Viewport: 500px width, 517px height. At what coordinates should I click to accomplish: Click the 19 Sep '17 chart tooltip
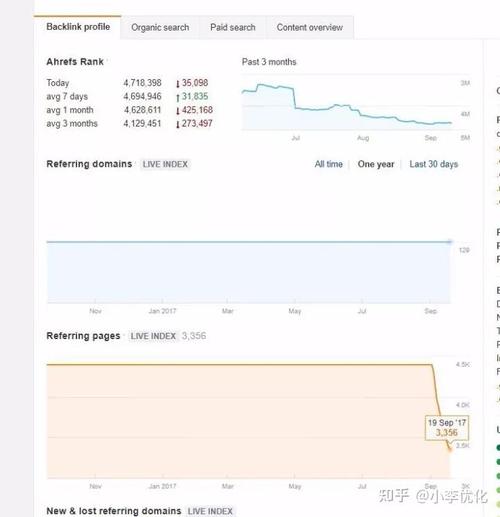coord(447,428)
